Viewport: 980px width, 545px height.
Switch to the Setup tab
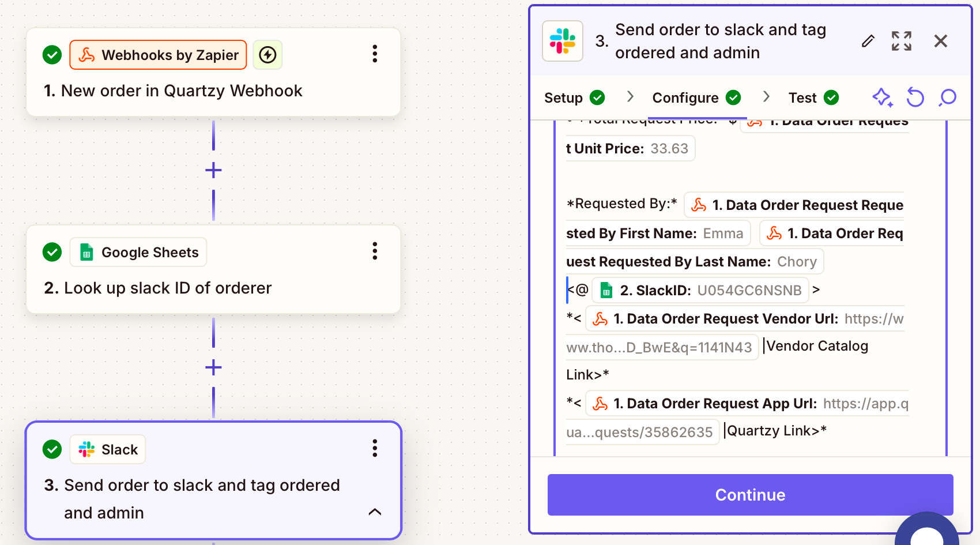tap(574, 98)
